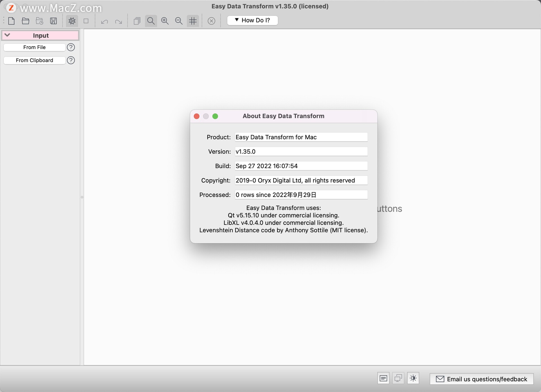Click the Redo arrow icon
This screenshot has height=392, width=541.
coord(119,21)
